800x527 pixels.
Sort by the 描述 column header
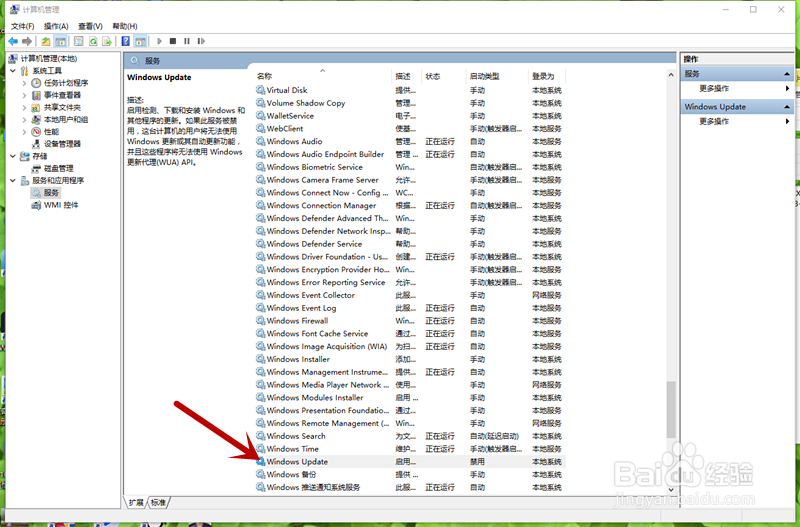coord(407,76)
